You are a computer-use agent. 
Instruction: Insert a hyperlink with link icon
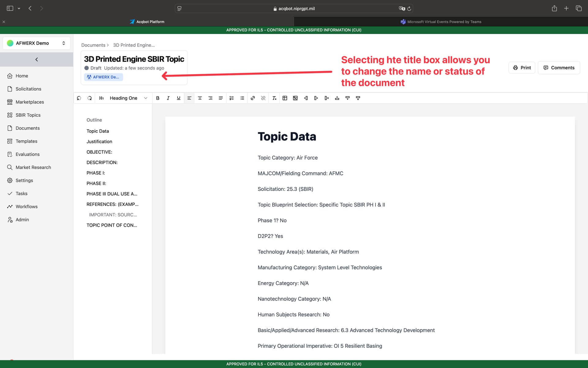click(253, 98)
